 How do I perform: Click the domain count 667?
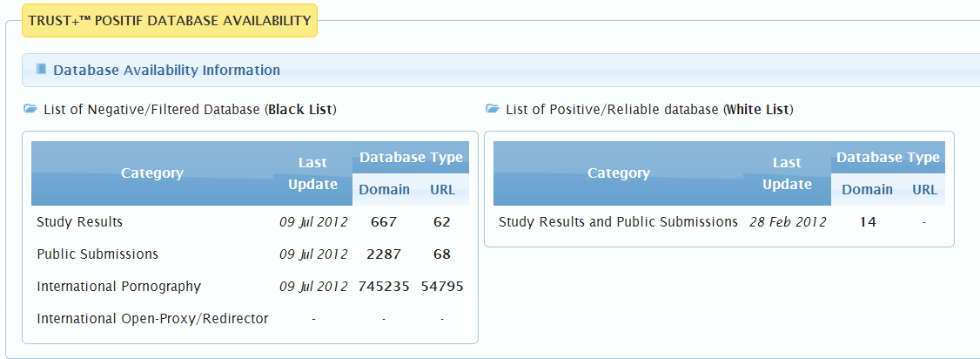pos(384,222)
